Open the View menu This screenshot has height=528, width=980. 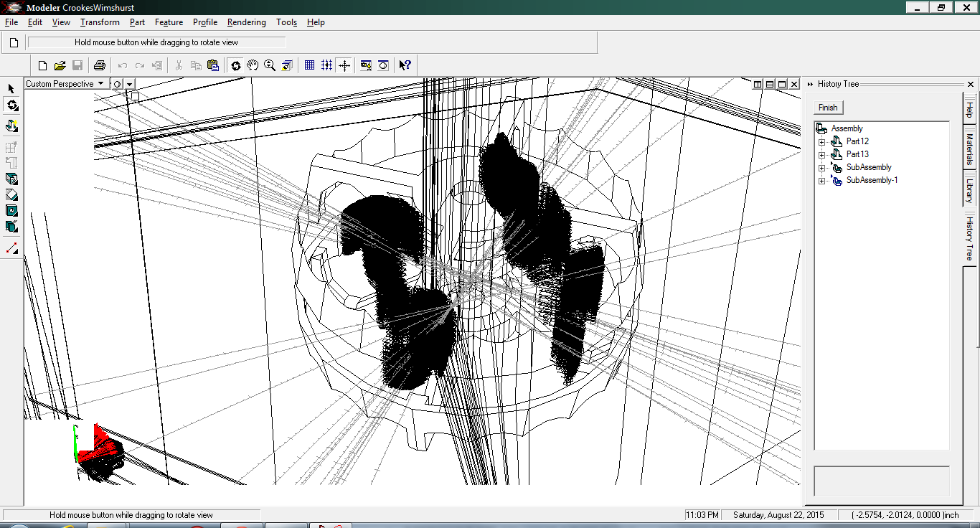[x=61, y=22]
